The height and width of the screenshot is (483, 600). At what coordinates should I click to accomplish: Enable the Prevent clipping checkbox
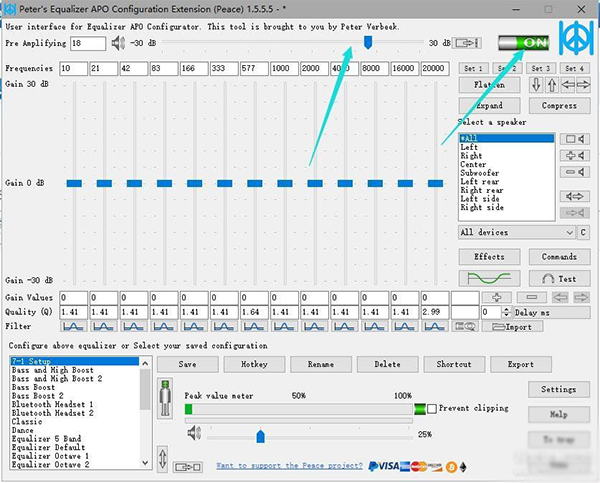click(432, 408)
